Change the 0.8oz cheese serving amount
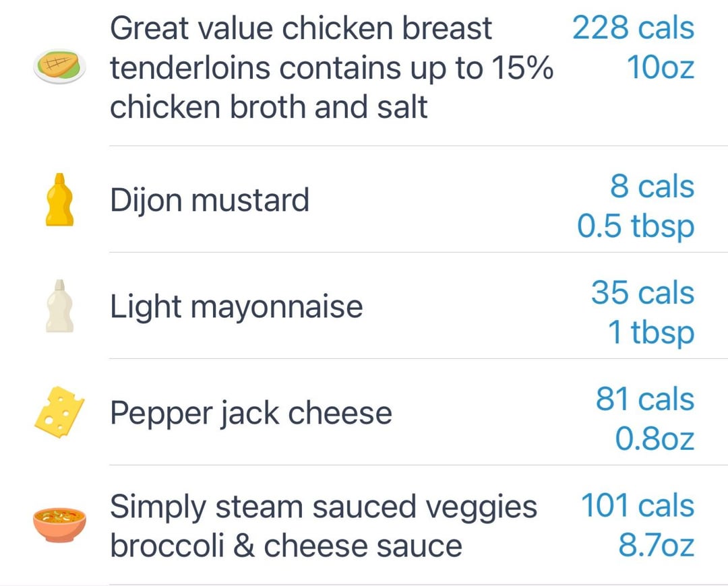The image size is (728, 586). coord(655,438)
